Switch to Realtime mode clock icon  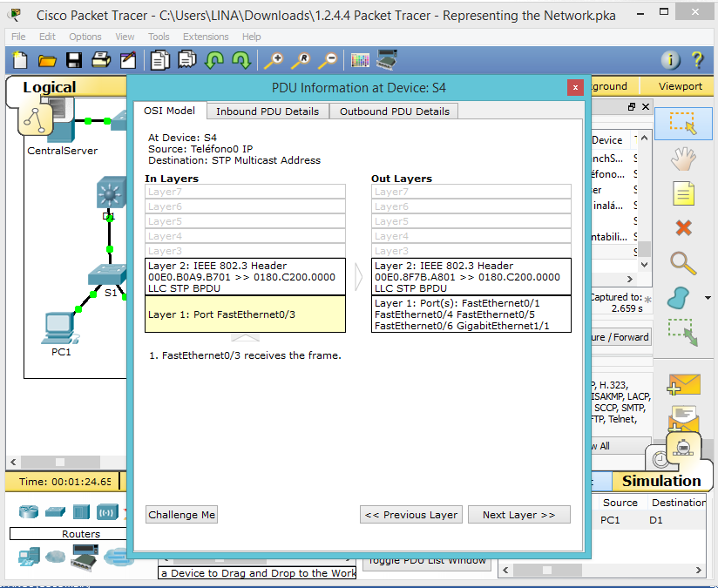coord(660,459)
